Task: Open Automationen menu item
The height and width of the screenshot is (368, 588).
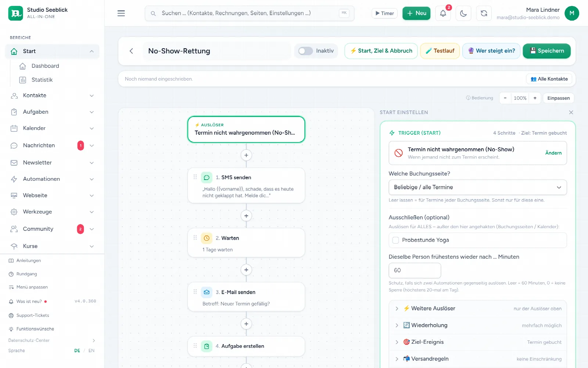Action: tap(52, 179)
